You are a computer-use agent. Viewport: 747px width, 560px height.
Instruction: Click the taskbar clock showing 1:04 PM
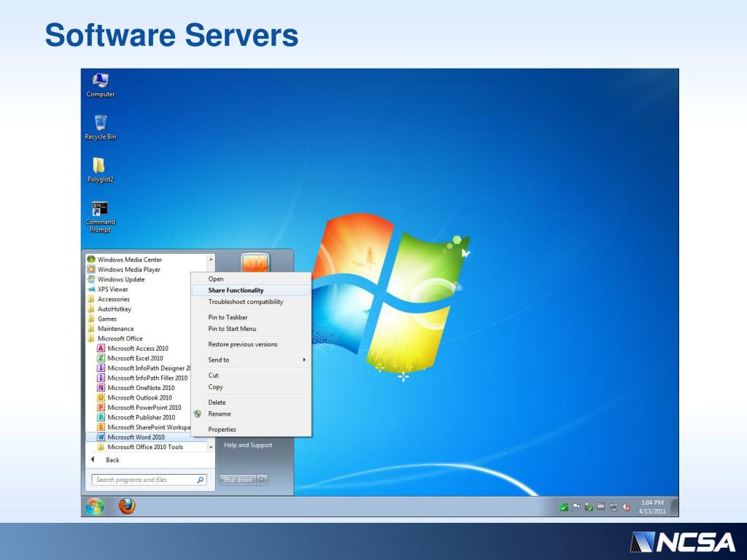click(652, 507)
